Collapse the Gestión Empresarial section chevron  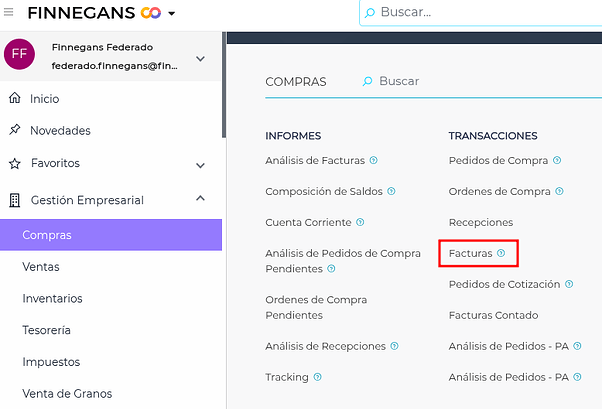pyautogui.click(x=200, y=199)
